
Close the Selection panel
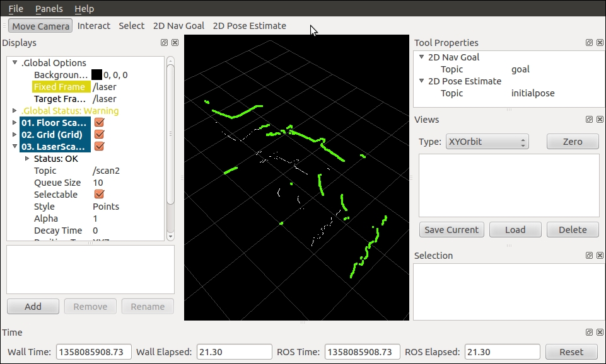pos(600,255)
